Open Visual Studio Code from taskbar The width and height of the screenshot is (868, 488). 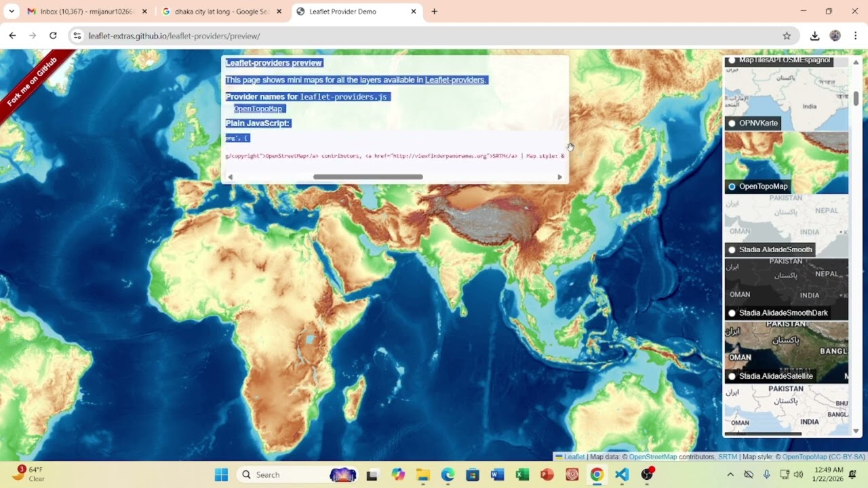622,474
